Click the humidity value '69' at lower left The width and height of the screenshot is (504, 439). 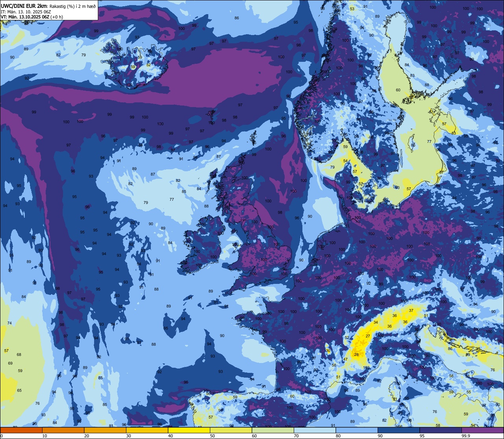pos(10,363)
